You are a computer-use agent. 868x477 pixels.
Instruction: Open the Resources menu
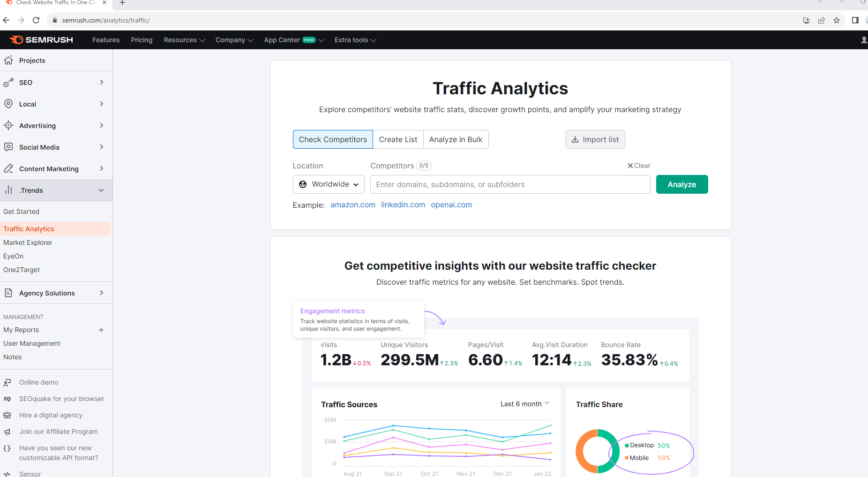coord(184,40)
